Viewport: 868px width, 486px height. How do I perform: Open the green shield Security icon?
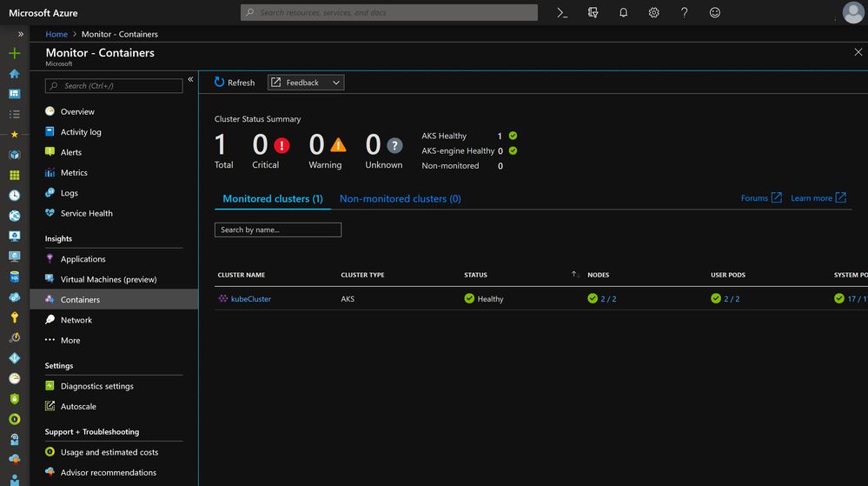(x=15, y=398)
